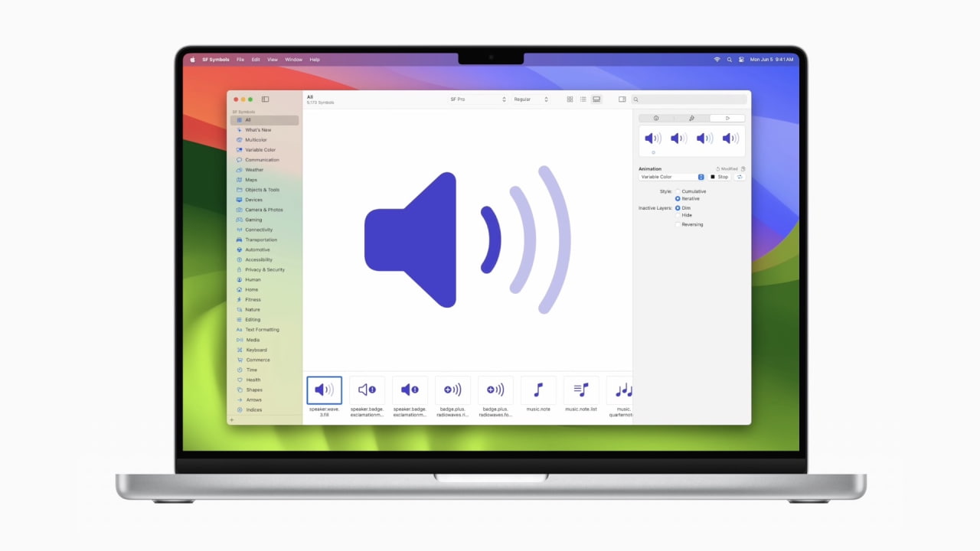This screenshot has height=551, width=980.
Task: Open the SF Pro font dropdown
Action: [x=478, y=99]
